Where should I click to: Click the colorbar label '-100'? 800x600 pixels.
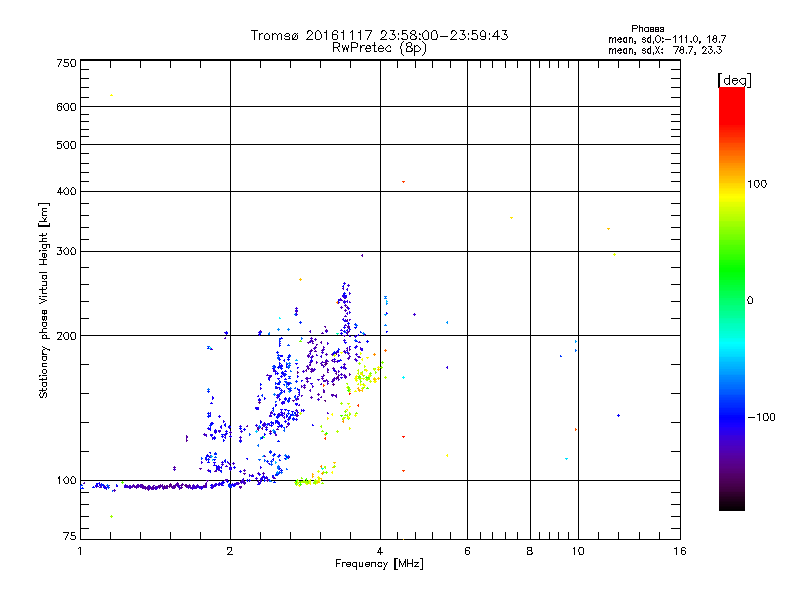[x=761, y=417]
